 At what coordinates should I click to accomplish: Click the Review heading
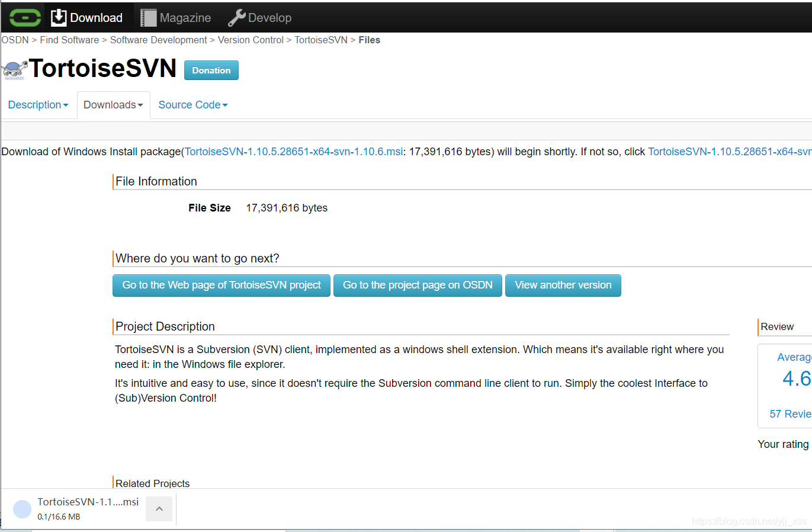(777, 327)
